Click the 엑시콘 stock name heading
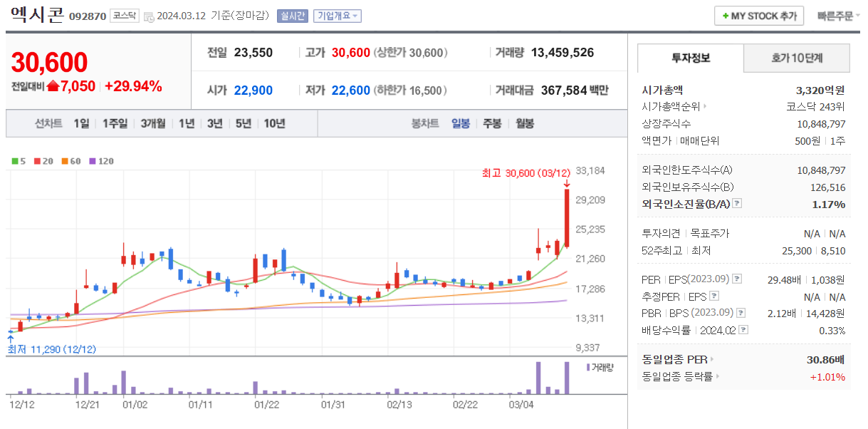Viewport: 868px width, 429px height. [37, 14]
